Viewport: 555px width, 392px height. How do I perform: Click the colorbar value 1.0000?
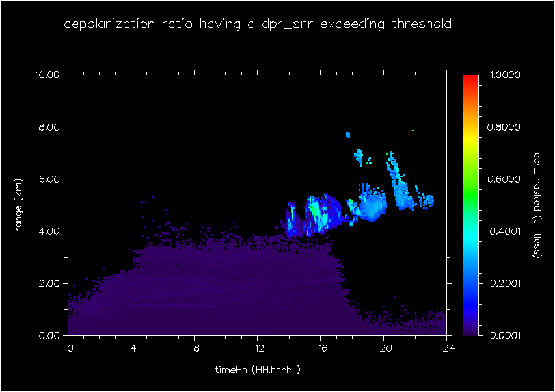click(x=505, y=75)
